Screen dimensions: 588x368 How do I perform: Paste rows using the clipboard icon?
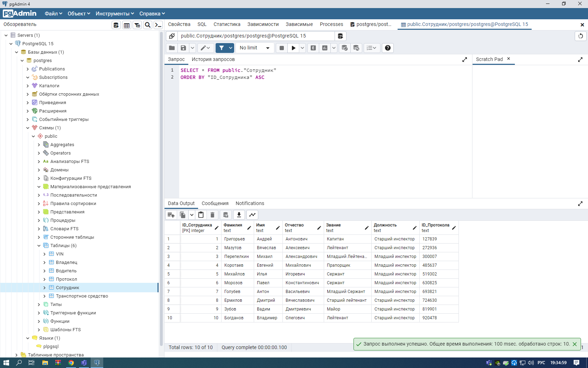201,215
